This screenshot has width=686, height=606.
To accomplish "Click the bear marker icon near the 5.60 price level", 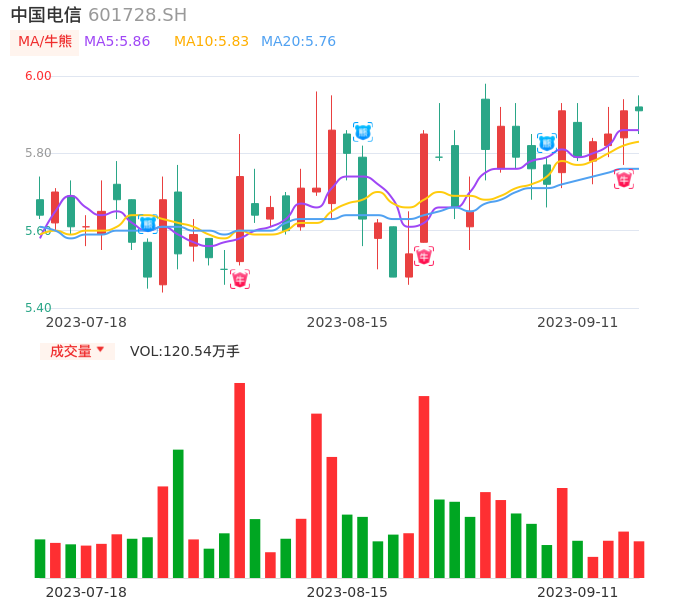I will (x=147, y=224).
